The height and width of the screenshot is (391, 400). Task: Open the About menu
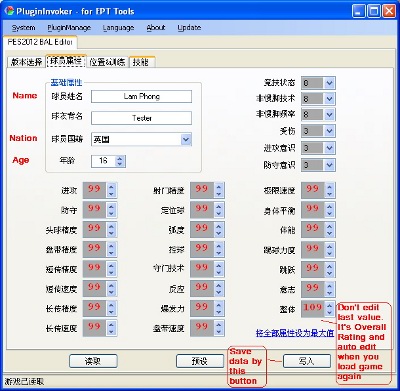tap(156, 28)
